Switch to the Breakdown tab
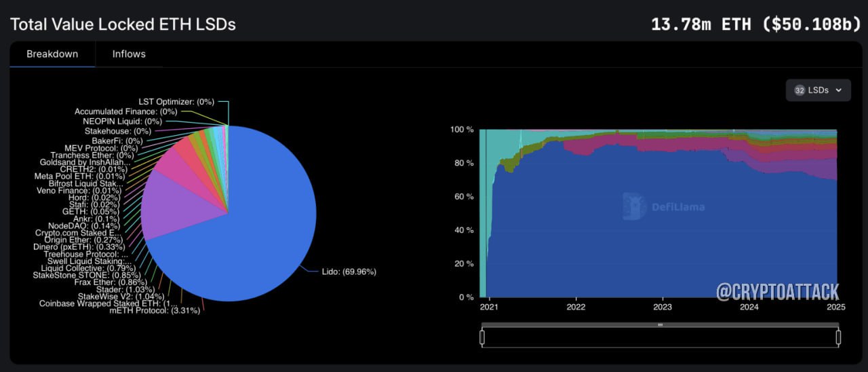The height and width of the screenshot is (372, 868). [x=52, y=54]
